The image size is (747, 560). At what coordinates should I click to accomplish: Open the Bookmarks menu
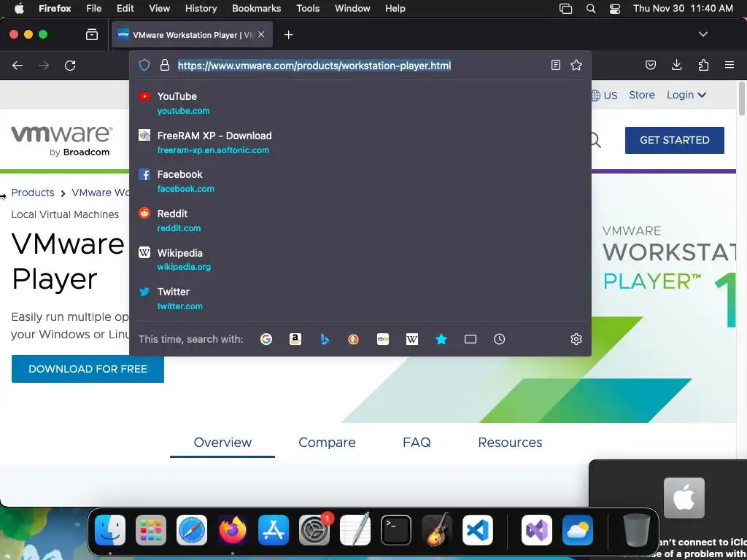pyautogui.click(x=256, y=9)
